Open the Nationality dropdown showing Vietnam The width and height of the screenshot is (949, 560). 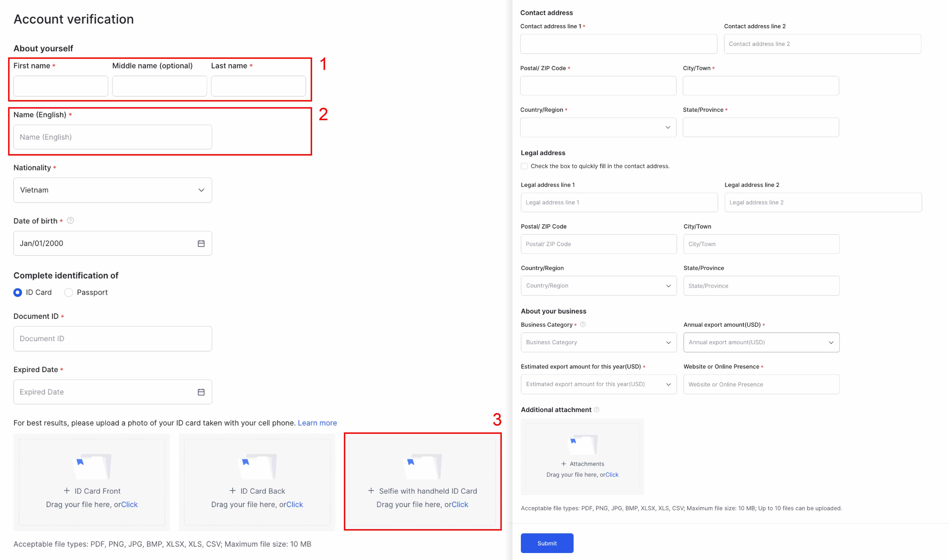click(x=113, y=190)
